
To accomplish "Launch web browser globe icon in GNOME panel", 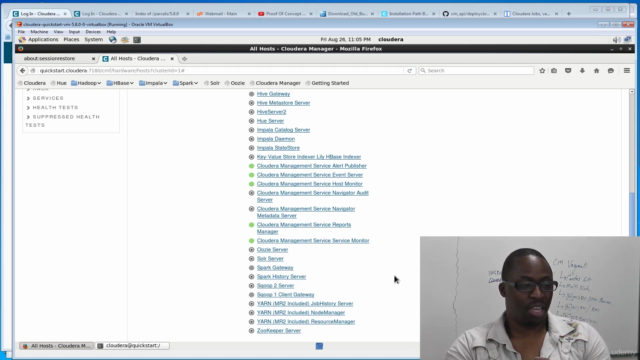I will click(113, 40).
